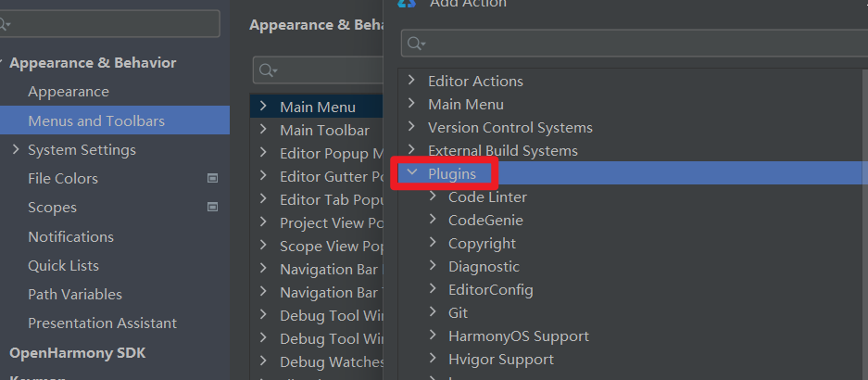Image resolution: width=868 pixels, height=380 pixels.
Task: Expand the Git plugin group
Action: coord(433,312)
